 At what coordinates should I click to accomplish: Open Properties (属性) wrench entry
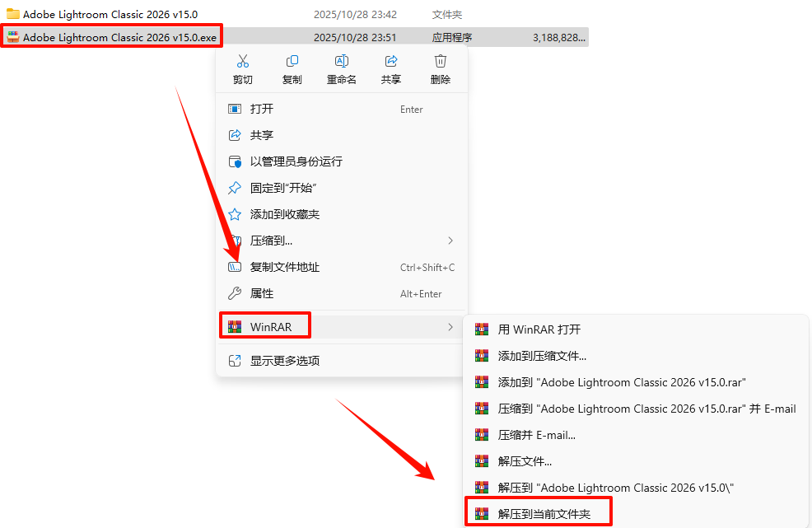pyautogui.click(x=341, y=293)
